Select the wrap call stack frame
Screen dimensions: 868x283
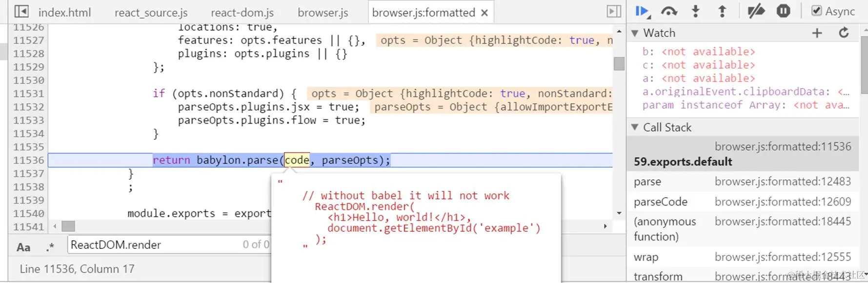[743, 257]
